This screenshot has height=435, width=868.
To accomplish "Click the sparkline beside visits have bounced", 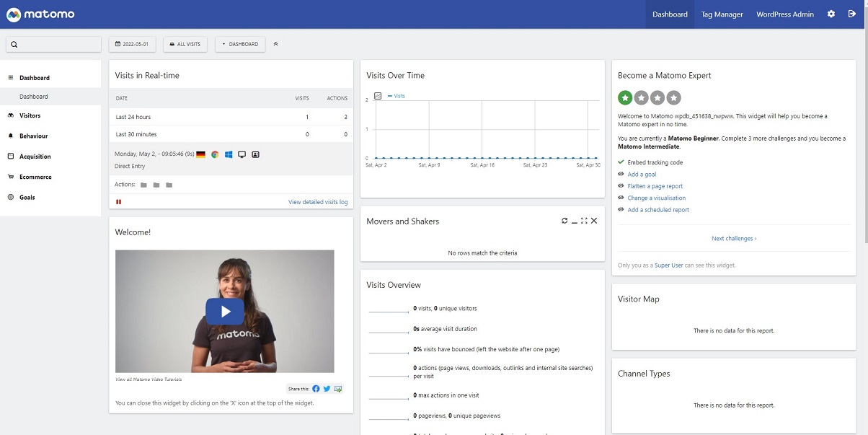I will [389, 351].
